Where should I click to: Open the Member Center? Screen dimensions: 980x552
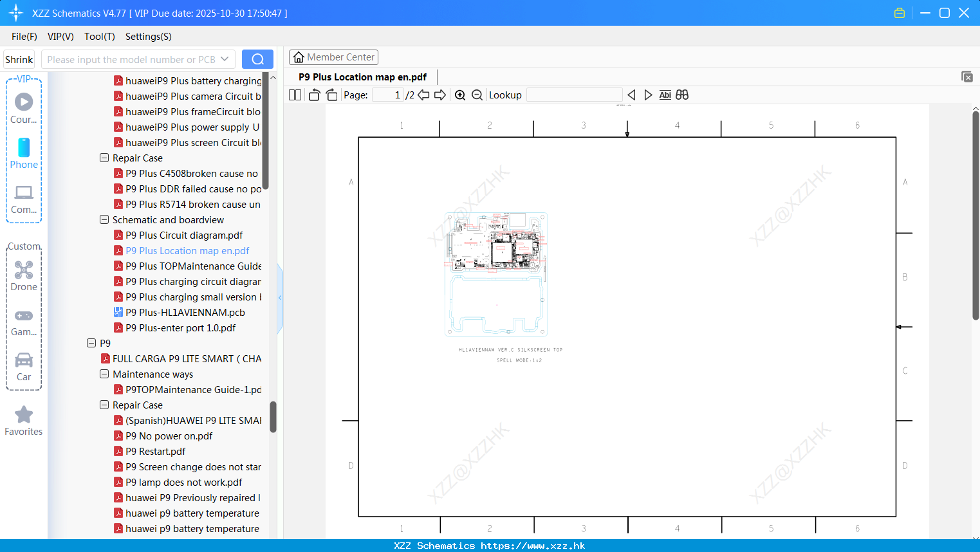click(x=333, y=57)
